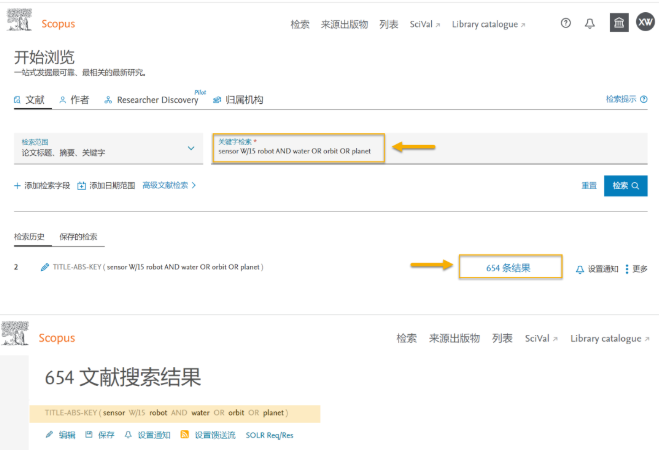Click the 更多 three-dot menu icon
Image resolution: width=659 pixels, height=460 pixels.
click(x=627, y=269)
